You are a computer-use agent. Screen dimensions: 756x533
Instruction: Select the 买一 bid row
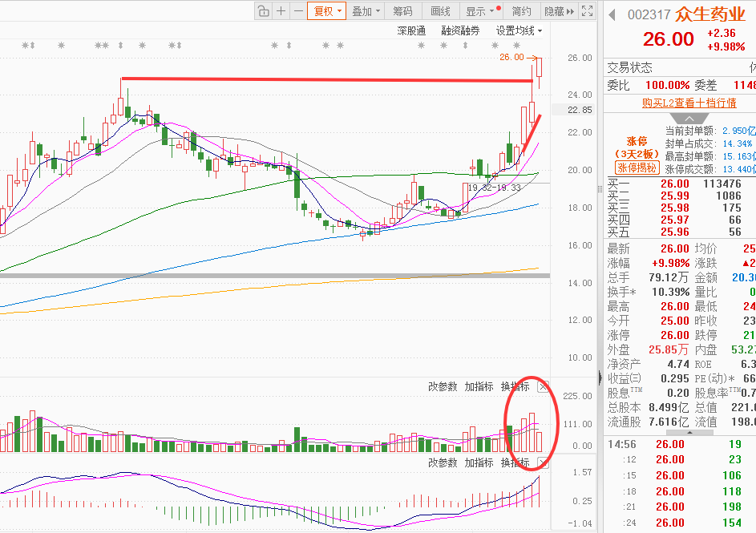point(680,184)
